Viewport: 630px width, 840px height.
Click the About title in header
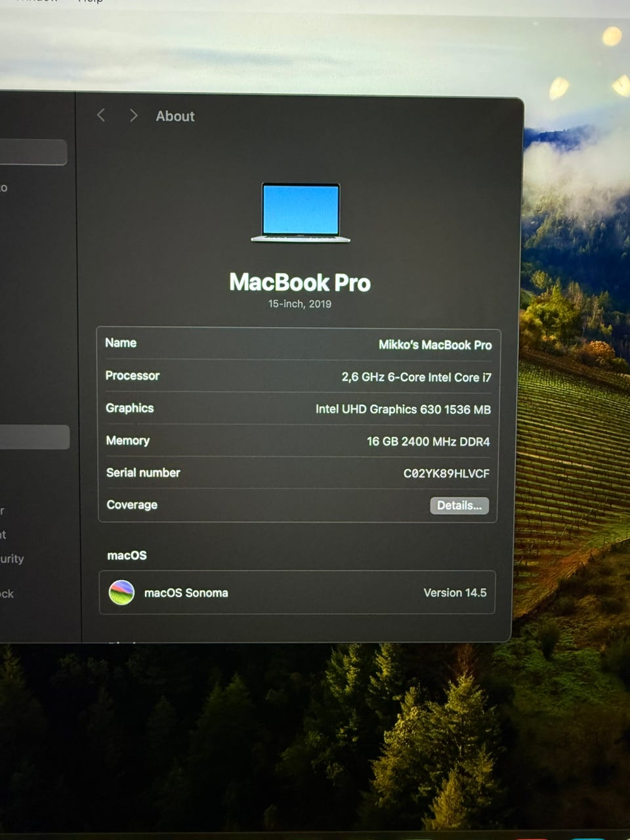tap(175, 116)
